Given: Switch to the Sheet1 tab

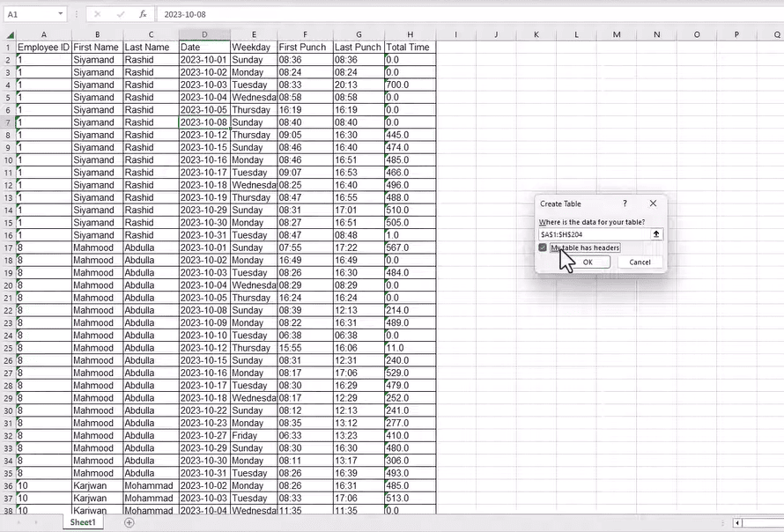Looking at the screenshot, I should [x=82, y=522].
